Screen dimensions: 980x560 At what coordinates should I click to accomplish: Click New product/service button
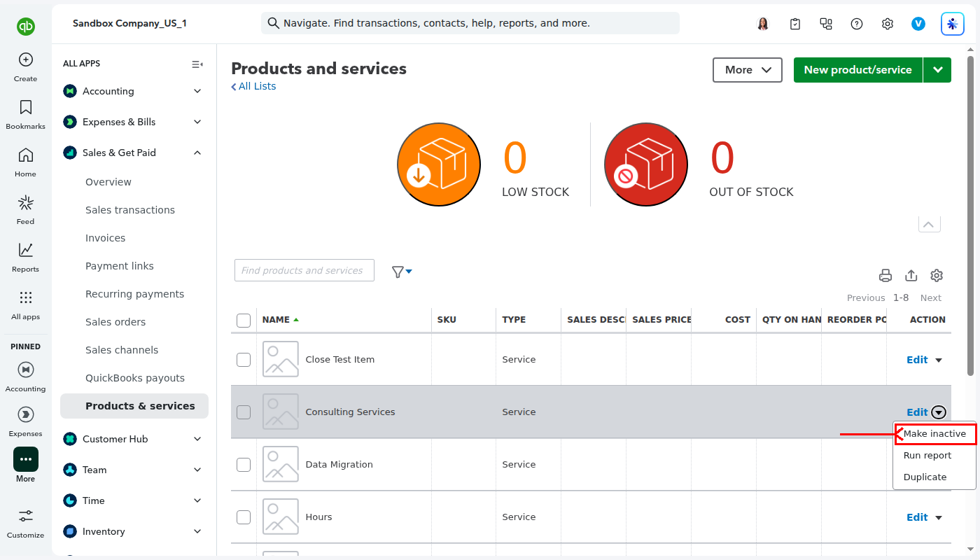tap(858, 70)
